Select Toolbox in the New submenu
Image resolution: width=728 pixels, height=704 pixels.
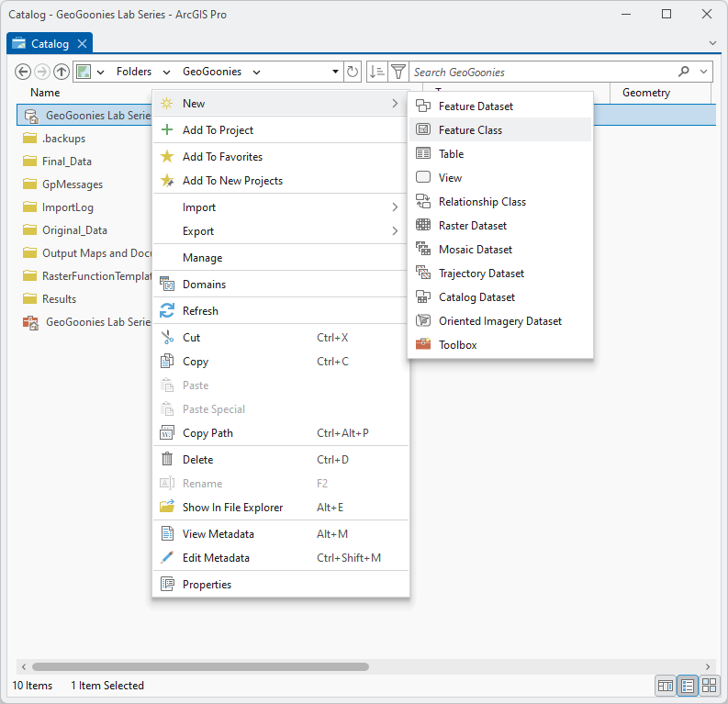pyautogui.click(x=457, y=345)
